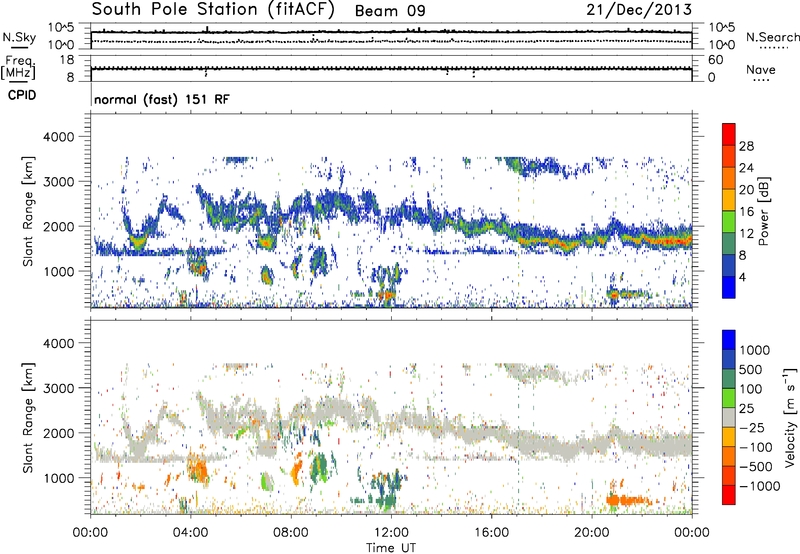Click the 'N.Search' legend label
This screenshot has height=554, width=800.
coord(772,37)
